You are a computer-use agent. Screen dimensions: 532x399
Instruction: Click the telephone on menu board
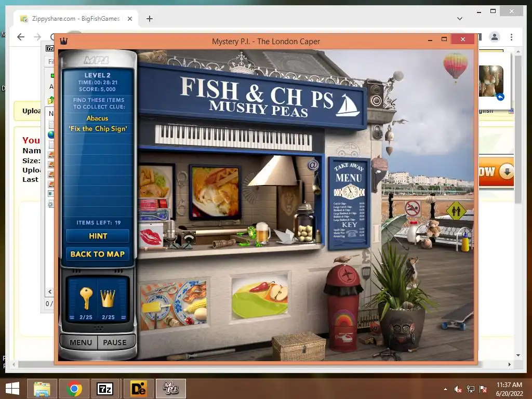(x=352, y=233)
